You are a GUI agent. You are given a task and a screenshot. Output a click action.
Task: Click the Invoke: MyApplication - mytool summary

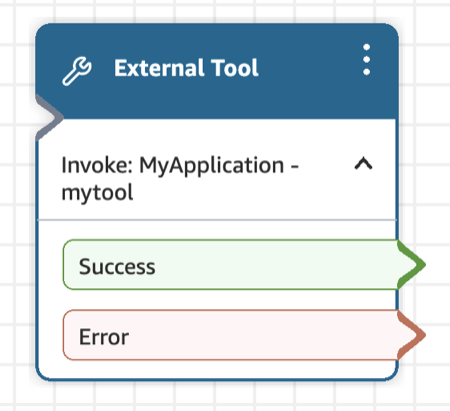[180, 179]
